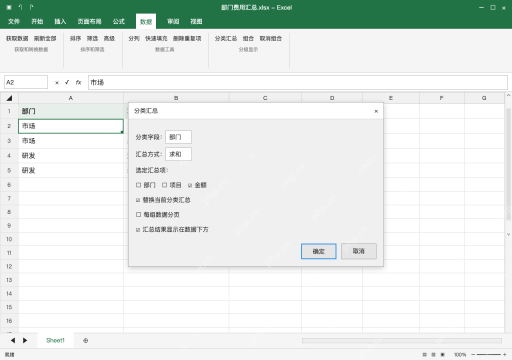This screenshot has height=360, width=512.
Task: Add a new sheet with plus icon
Action: 86,340
